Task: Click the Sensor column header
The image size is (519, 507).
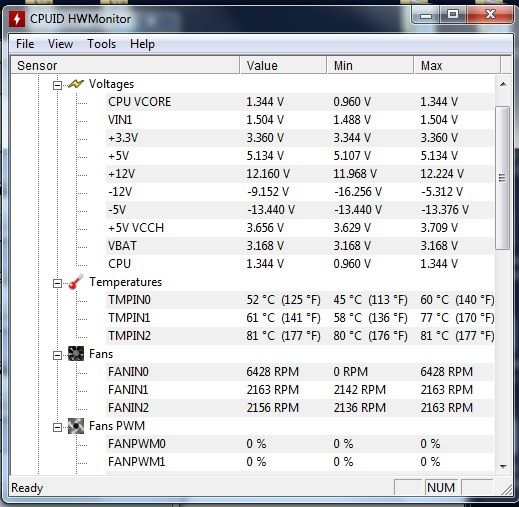Action: (125, 65)
